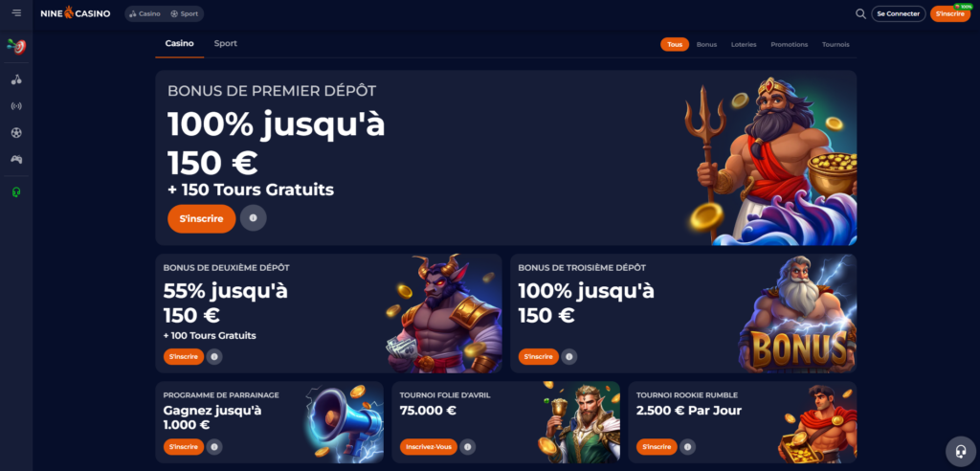
Task: Open the gamepad sidebar icon
Action: coord(16,160)
